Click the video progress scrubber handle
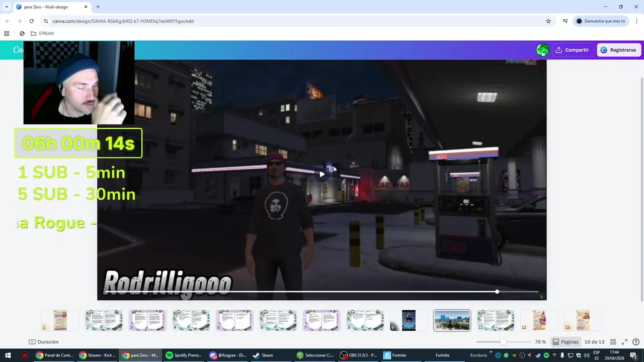Viewport: 644px width, 362px height. pyautogui.click(x=497, y=292)
